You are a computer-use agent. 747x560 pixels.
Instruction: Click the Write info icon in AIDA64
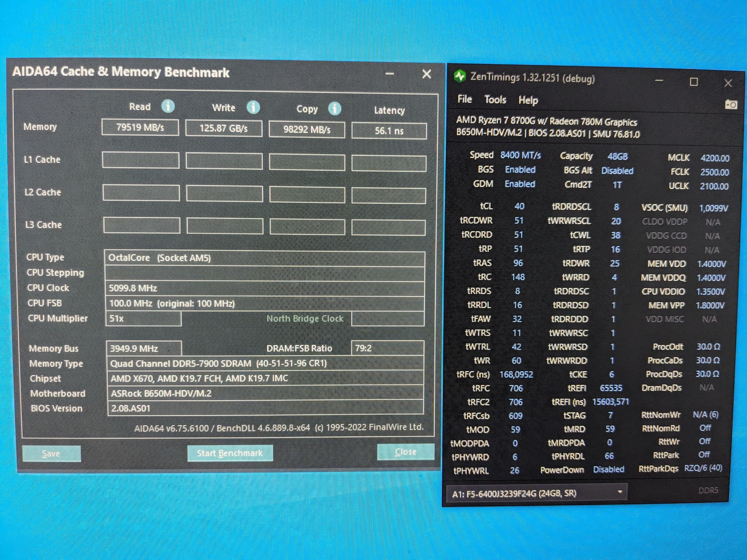253,107
